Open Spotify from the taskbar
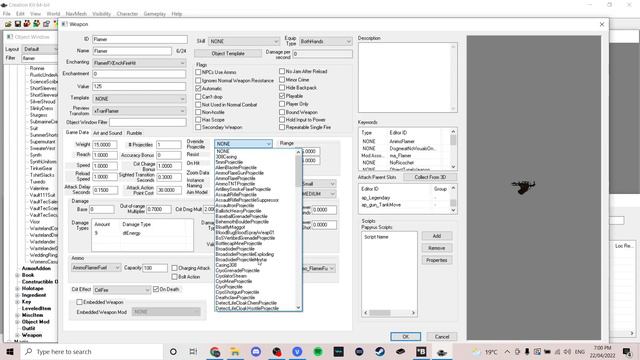This screenshot has height=360, width=640. pos(318,351)
